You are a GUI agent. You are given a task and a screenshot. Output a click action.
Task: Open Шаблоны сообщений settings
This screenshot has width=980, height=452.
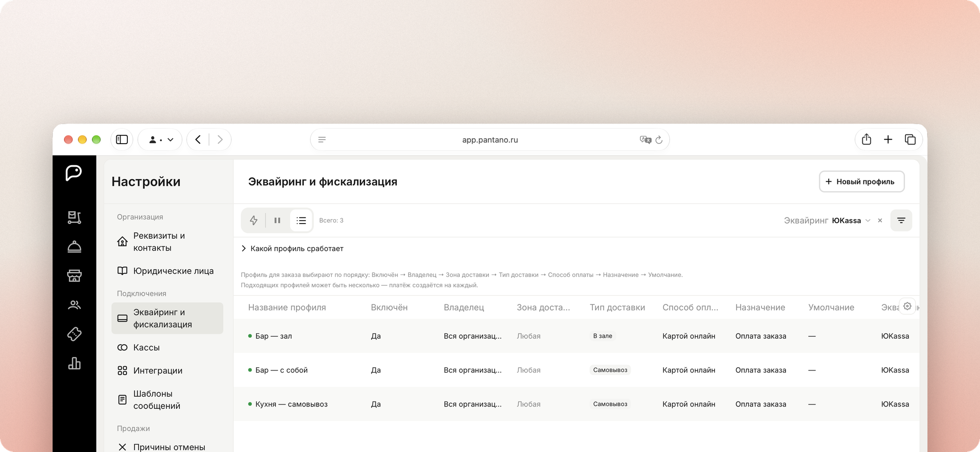pos(167,400)
